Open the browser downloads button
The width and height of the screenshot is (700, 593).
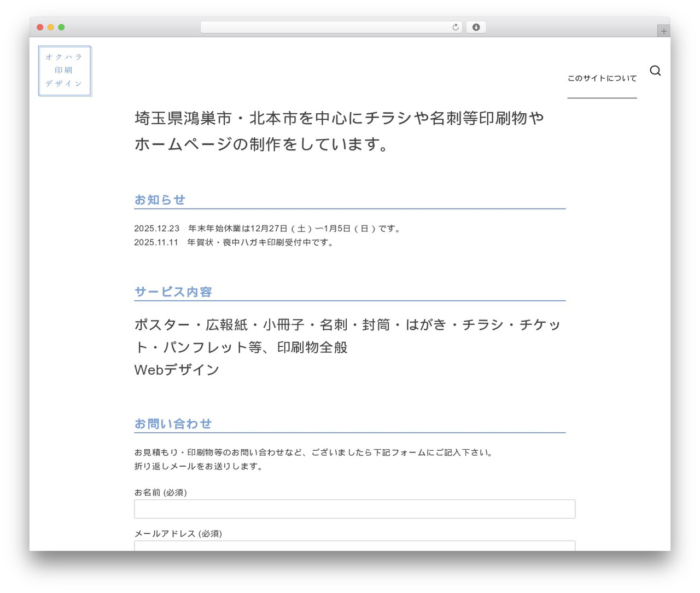point(476,27)
